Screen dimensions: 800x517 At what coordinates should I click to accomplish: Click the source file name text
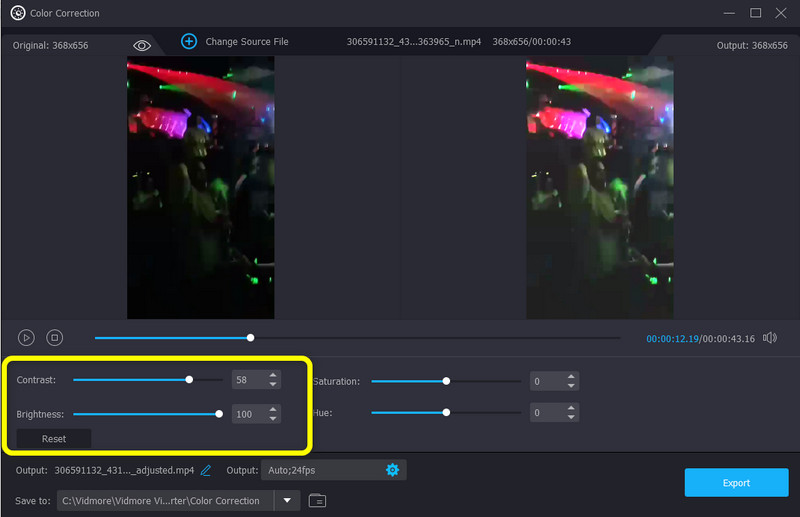414,42
